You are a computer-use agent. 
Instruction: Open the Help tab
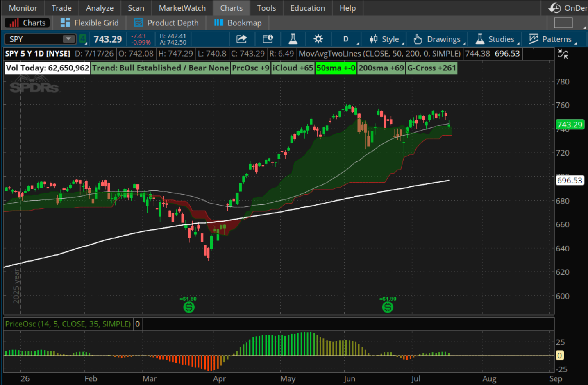347,8
